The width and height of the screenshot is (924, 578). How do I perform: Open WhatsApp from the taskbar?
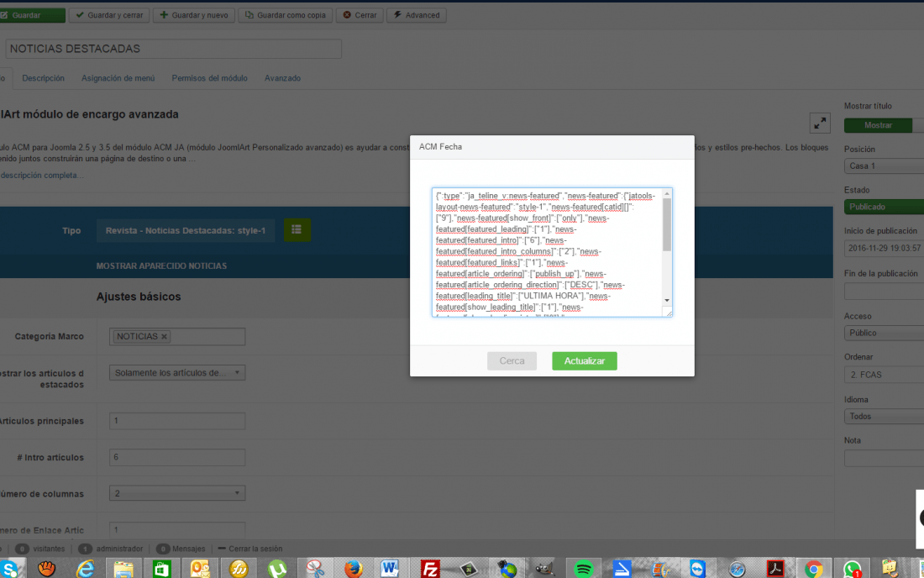pos(852,569)
